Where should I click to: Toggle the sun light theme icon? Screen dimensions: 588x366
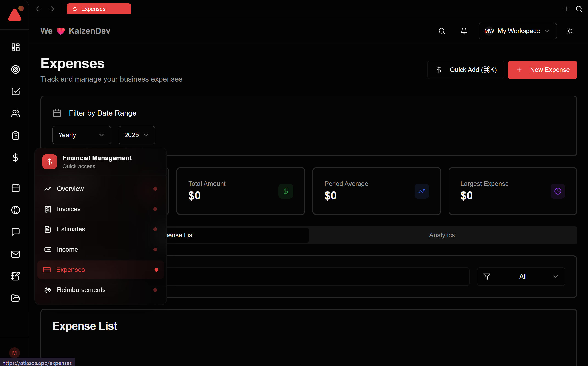570,31
